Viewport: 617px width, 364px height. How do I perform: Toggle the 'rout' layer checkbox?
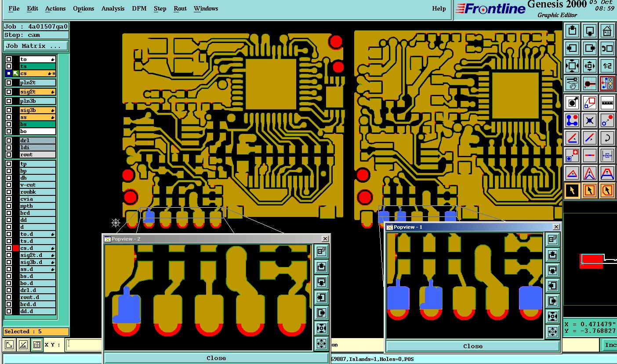(9, 155)
